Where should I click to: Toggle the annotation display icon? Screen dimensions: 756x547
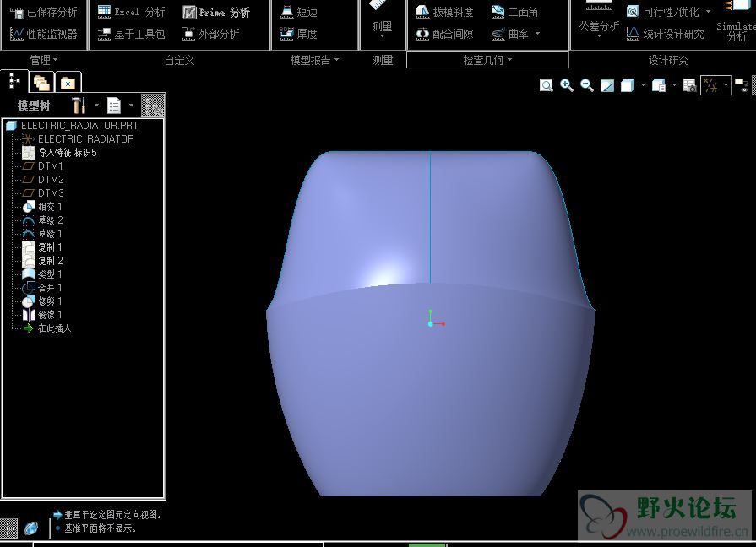[x=742, y=86]
